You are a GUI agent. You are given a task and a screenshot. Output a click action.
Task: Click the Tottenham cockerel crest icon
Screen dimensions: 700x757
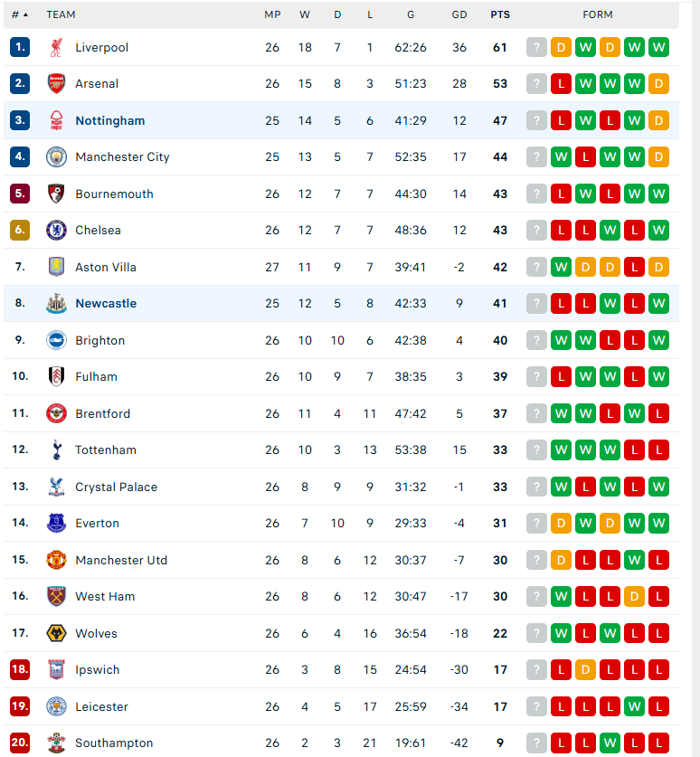(x=57, y=450)
